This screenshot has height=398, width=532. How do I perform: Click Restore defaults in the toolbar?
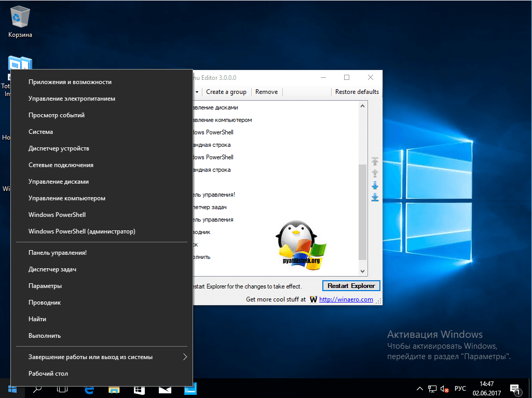[357, 92]
